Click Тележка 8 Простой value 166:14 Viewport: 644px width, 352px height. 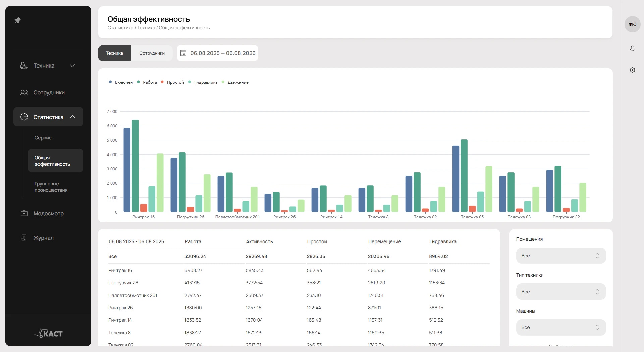[x=314, y=333]
